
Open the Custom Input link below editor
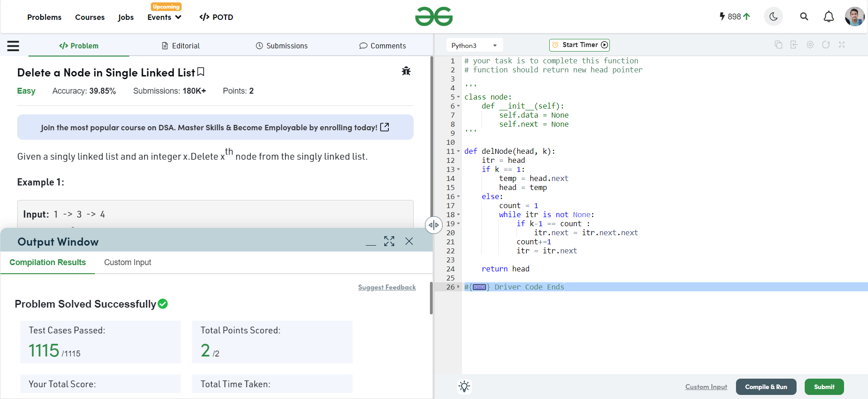pos(706,387)
